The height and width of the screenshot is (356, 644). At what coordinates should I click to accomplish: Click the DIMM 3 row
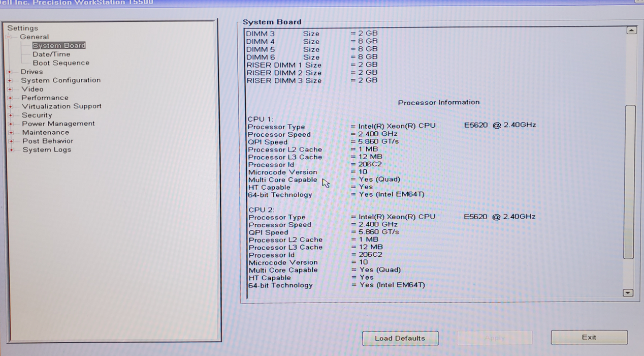coord(312,34)
